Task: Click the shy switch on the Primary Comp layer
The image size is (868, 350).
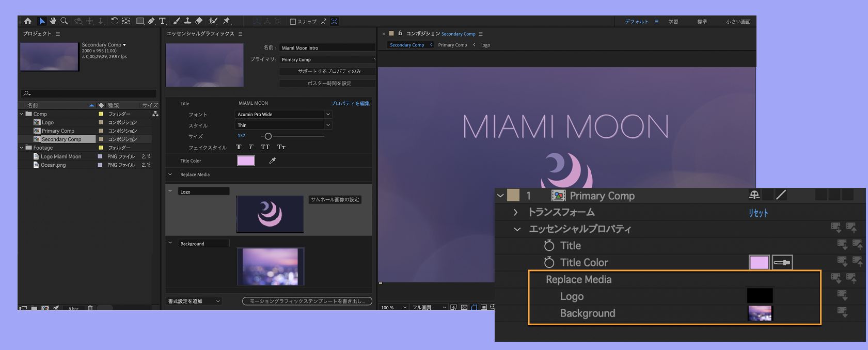Action: point(754,195)
